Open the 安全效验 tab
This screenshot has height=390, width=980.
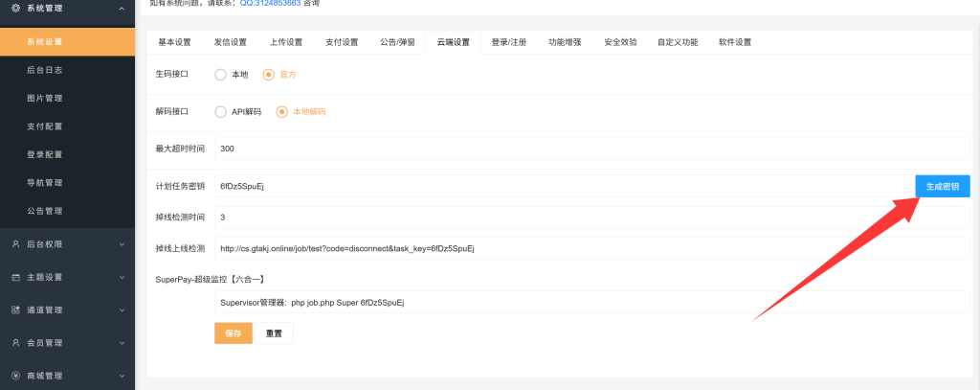(620, 42)
